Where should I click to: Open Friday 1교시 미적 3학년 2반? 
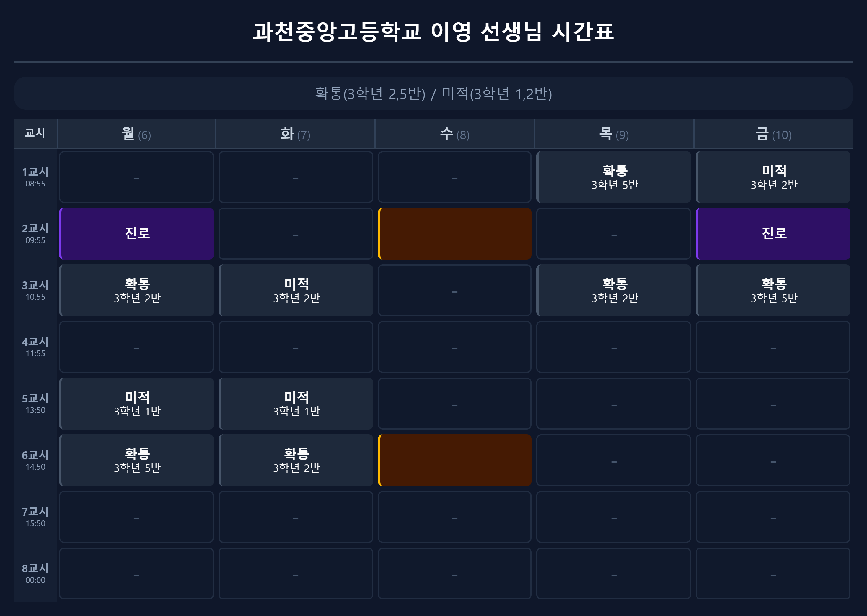point(773,177)
